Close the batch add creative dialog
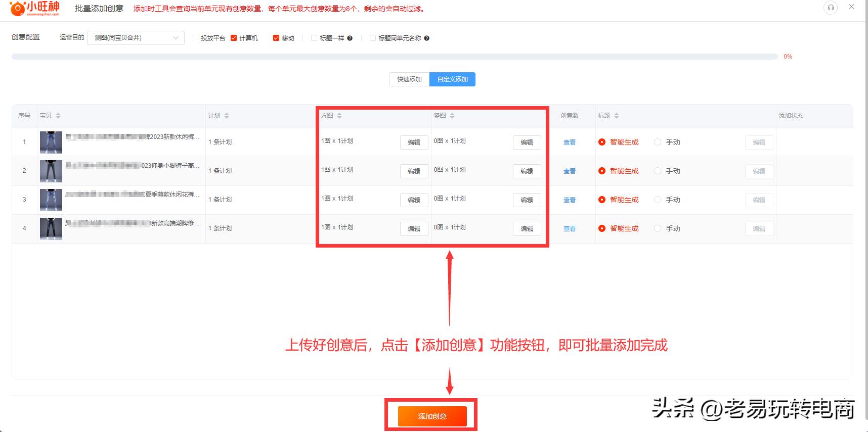The width and height of the screenshot is (868, 432). point(851,7)
